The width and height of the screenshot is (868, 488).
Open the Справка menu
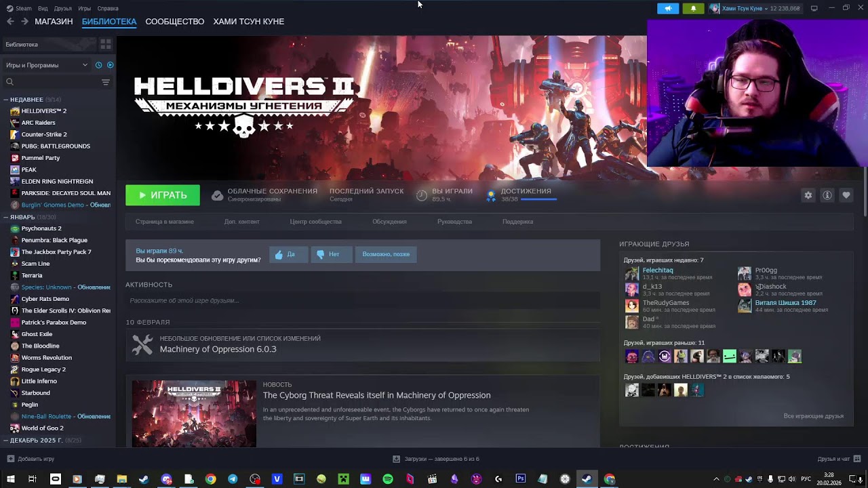pos(108,8)
